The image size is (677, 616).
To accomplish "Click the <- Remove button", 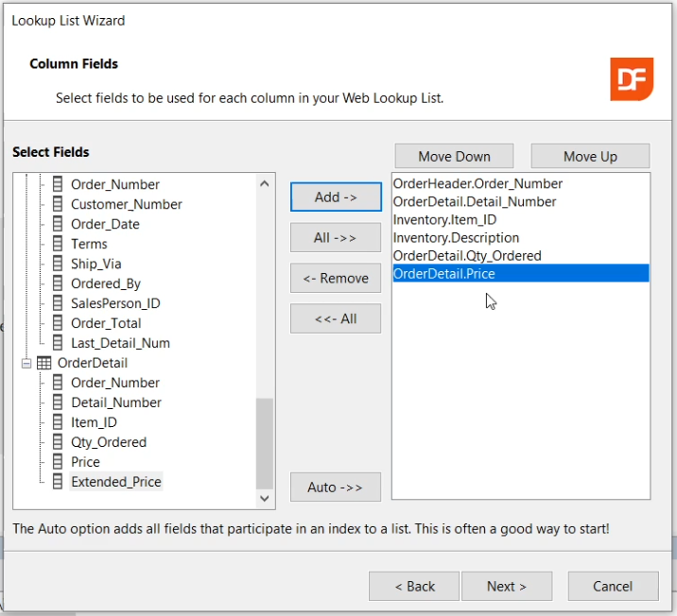I will [336, 278].
